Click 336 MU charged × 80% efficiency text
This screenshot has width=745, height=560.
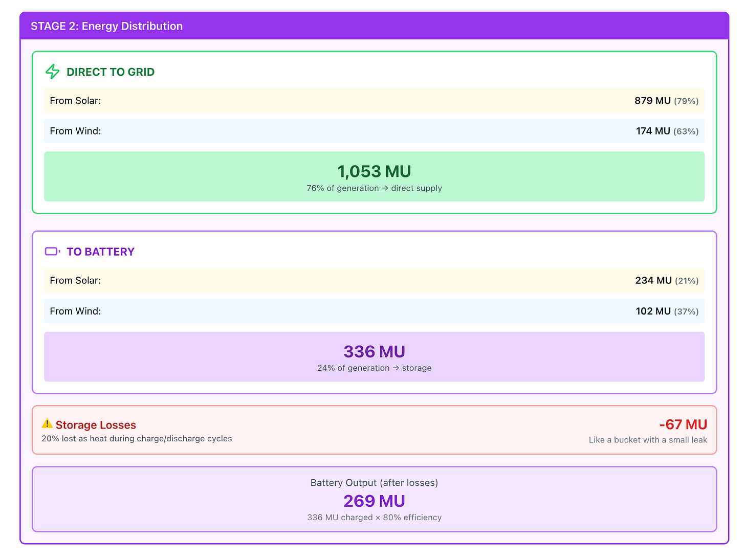[374, 518]
